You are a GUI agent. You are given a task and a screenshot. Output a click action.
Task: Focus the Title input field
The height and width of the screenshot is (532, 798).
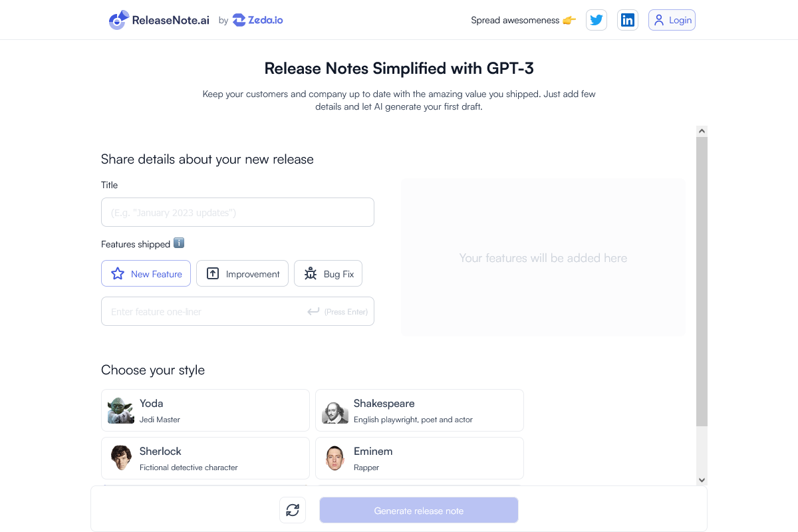point(237,212)
